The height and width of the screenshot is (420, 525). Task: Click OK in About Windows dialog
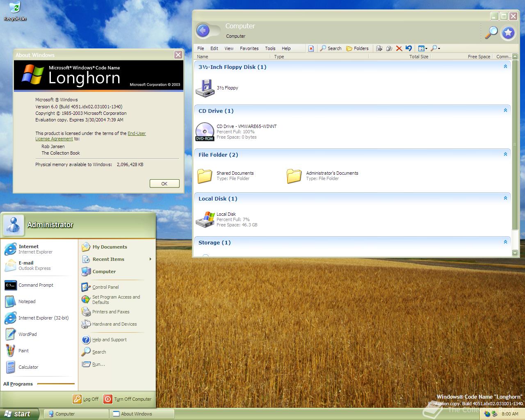[164, 184]
